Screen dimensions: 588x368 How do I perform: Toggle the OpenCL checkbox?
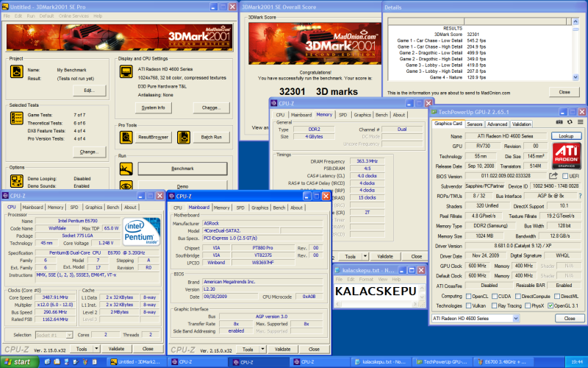[x=468, y=297]
